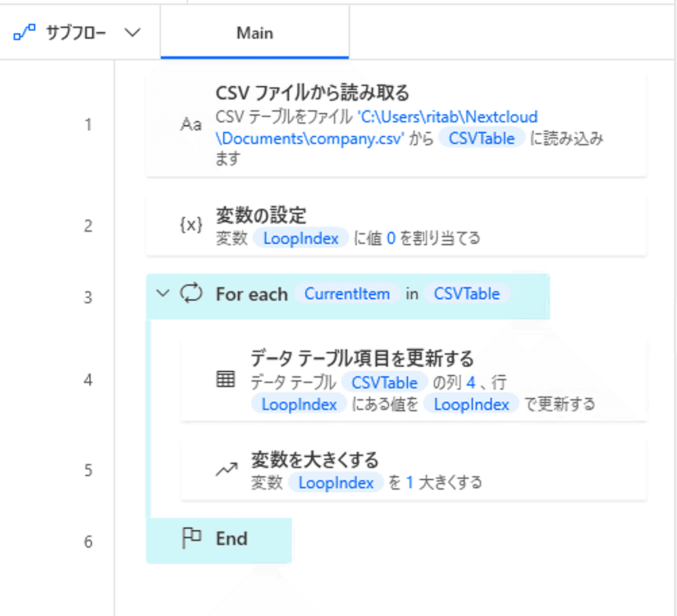Click the CSVTable variable in For each
This screenshot has height=616, width=677.
(467, 294)
